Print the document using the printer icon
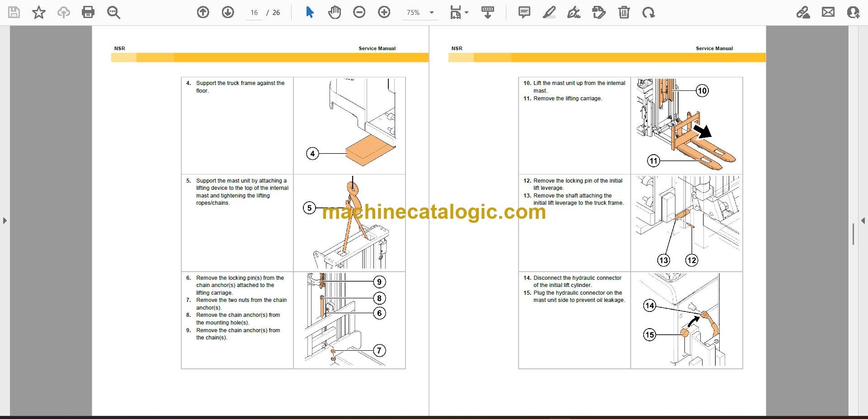The width and height of the screenshot is (868, 419). point(88,13)
